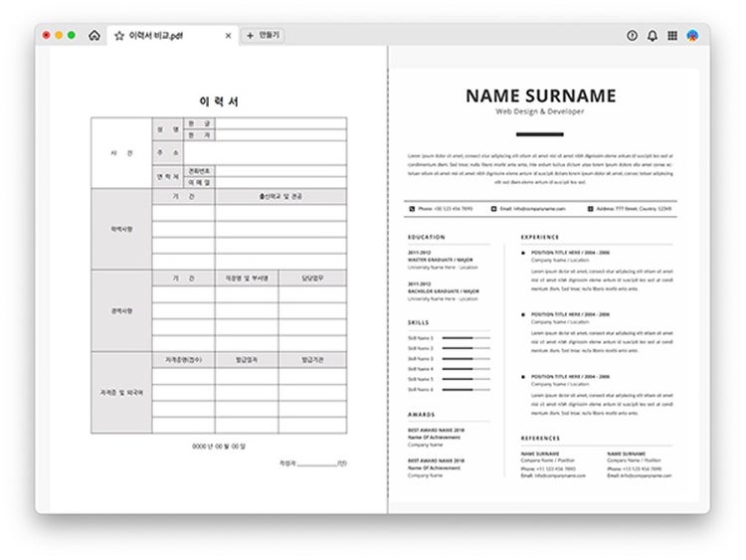Star the 이력서 비교.pdf document
This screenshot has height=560, width=746.
click(x=119, y=36)
